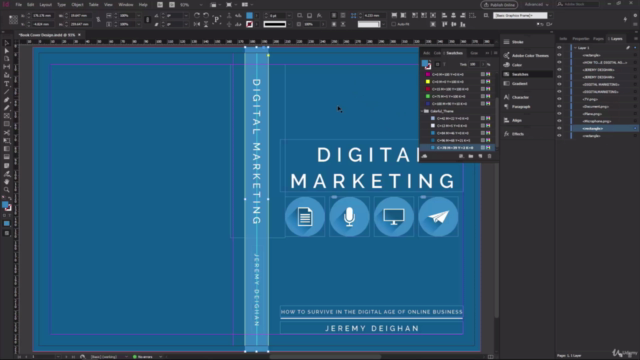The height and width of the screenshot is (360, 640).
Task: Toggle formatting affects text in Swatches panel
Action: coord(444,64)
